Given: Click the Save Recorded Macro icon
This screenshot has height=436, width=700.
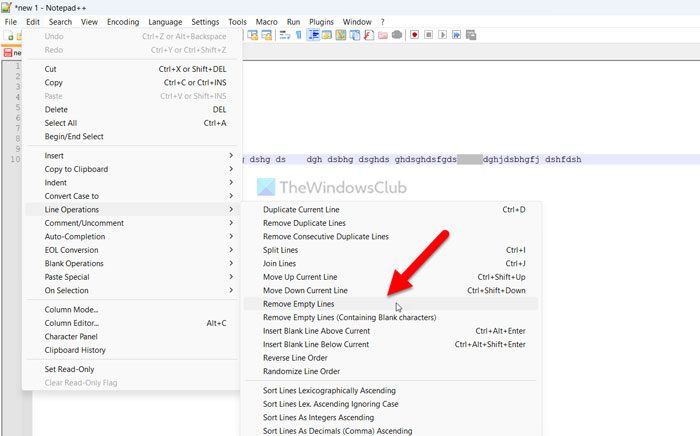Looking at the screenshot, I should 472,35.
